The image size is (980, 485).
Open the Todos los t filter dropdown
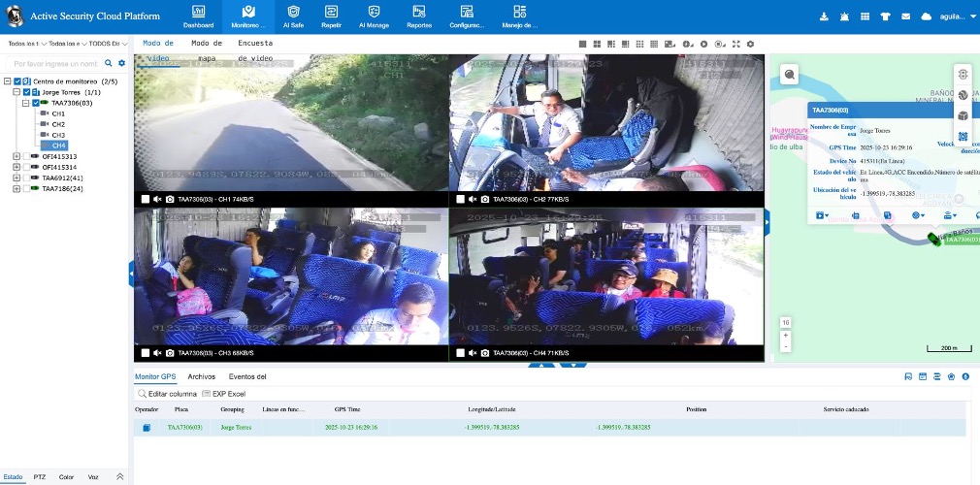[27, 44]
